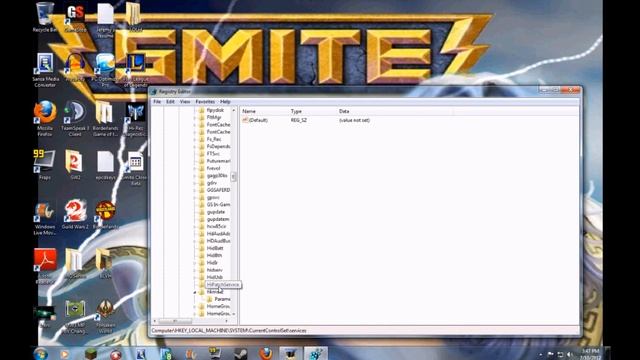Open Steam from the taskbar
Screen dimensions: 640x360
[241, 353]
